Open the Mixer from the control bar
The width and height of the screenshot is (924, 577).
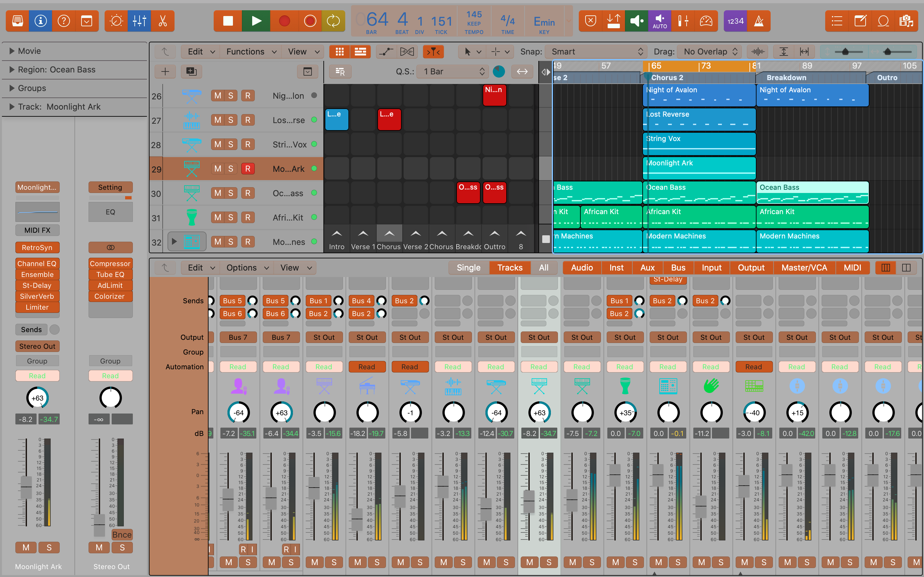coord(139,21)
